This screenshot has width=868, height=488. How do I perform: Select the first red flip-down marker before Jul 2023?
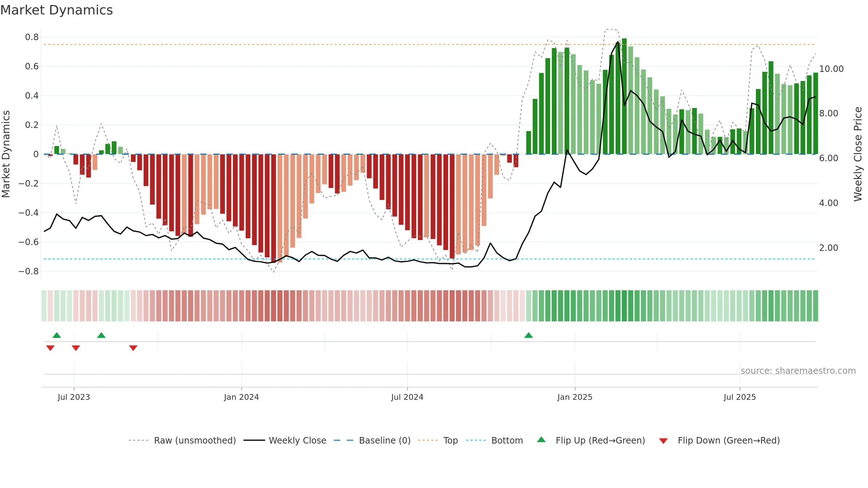(x=50, y=348)
